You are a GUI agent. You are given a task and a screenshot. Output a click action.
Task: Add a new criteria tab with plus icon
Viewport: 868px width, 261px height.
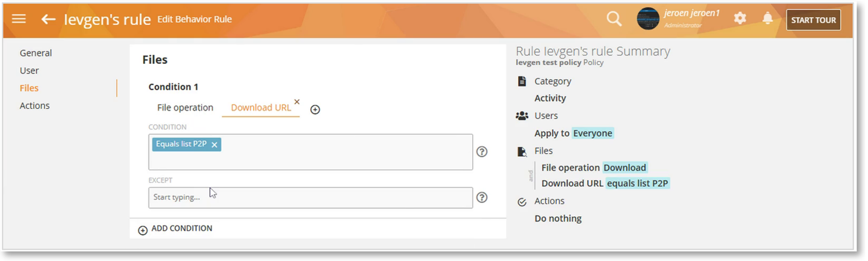click(315, 110)
